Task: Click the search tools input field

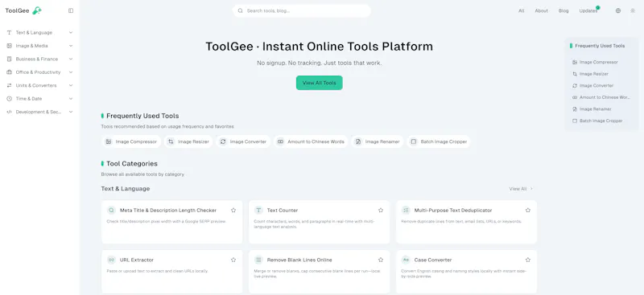Action: (x=302, y=10)
